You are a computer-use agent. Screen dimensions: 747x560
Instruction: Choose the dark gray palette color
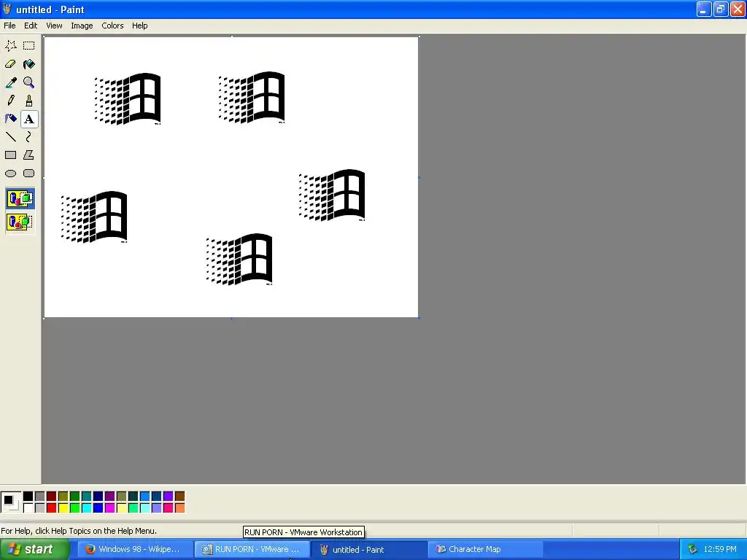pyautogui.click(x=40, y=497)
